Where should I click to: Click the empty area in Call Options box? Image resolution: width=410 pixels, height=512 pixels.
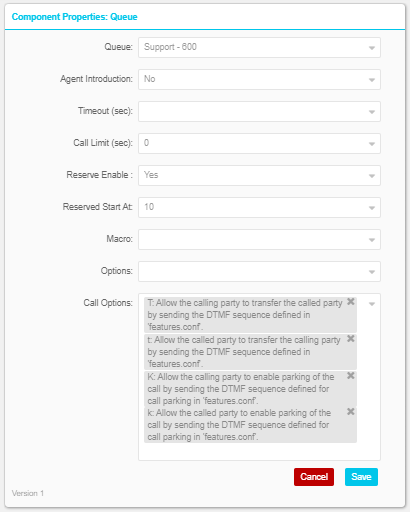259,452
